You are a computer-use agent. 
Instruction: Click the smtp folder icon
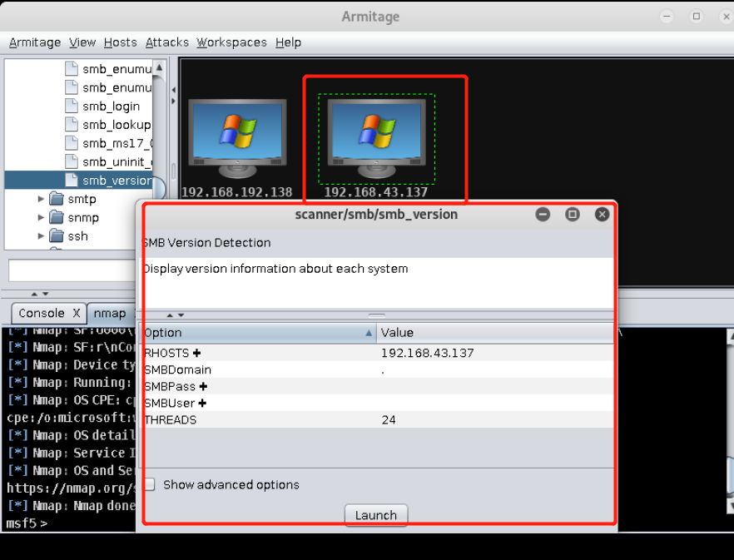57,199
